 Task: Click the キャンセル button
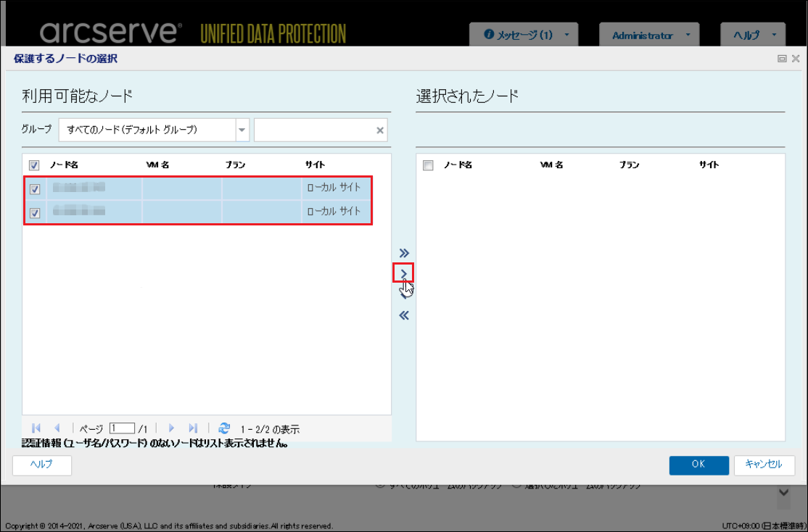(x=764, y=465)
